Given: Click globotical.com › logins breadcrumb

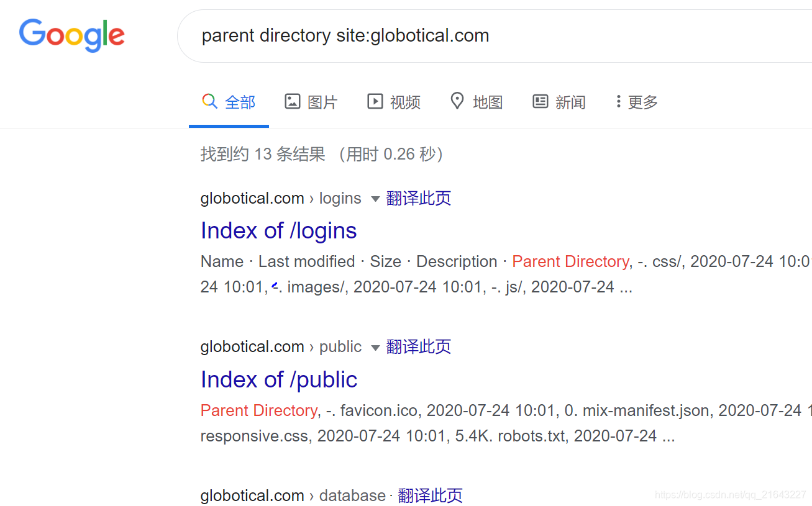Looking at the screenshot, I should (x=281, y=199).
